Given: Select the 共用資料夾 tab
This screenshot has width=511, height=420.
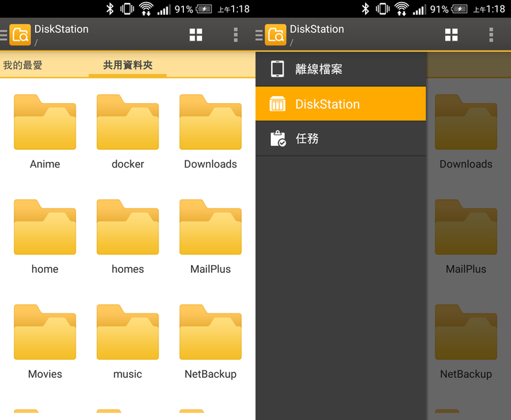Looking at the screenshot, I should tap(128, 65).
